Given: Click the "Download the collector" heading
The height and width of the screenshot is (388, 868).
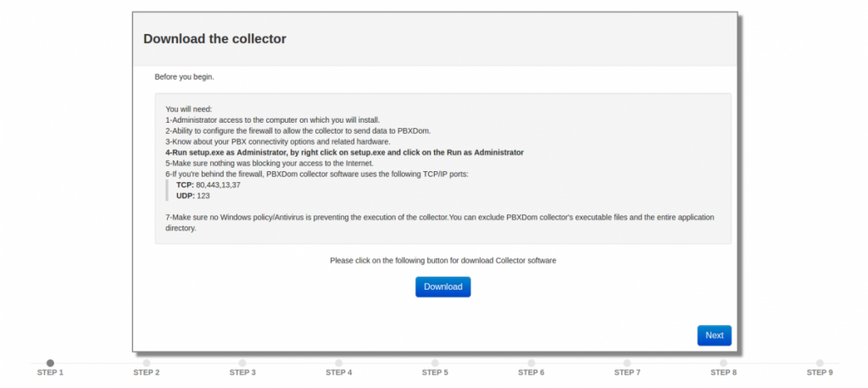Looking at the screenshot, I should (214, 39).
